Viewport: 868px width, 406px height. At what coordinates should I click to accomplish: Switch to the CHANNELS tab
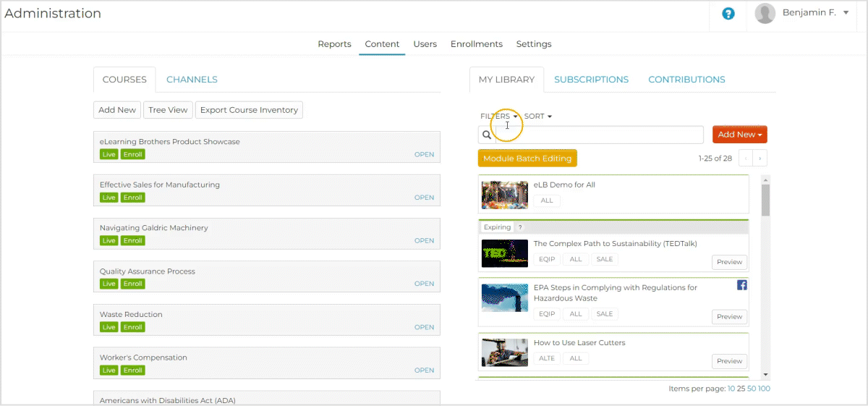192,80
